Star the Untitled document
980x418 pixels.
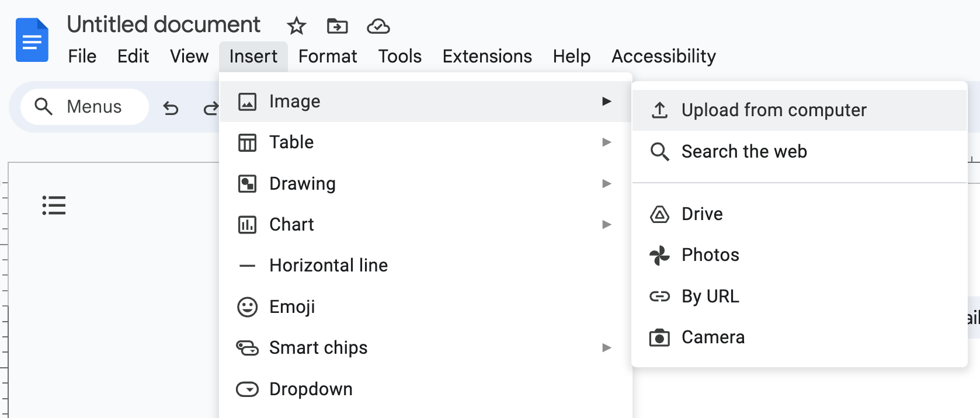coord(297,26)
